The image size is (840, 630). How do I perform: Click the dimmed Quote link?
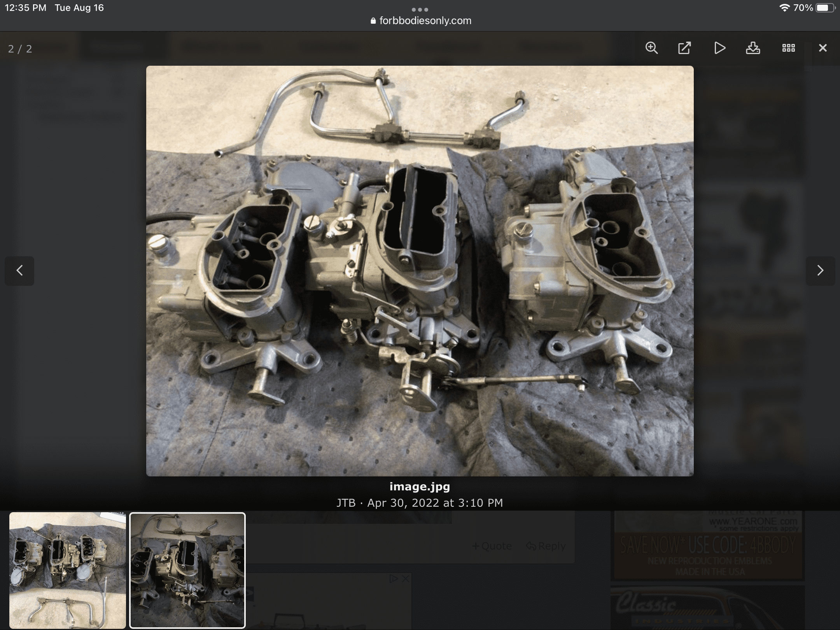[x=492, y=546]
